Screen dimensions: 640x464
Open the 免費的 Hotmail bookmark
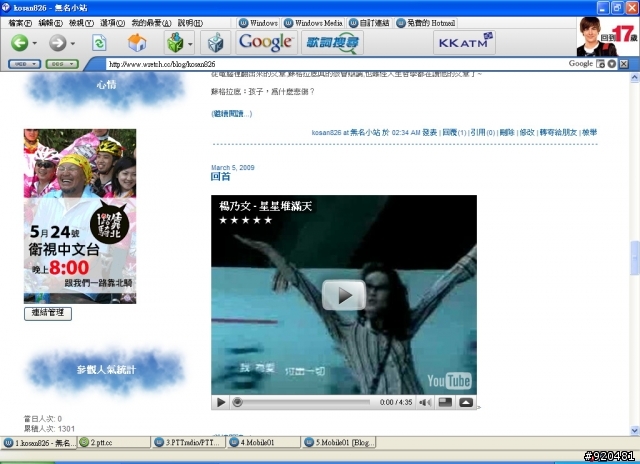426,23
